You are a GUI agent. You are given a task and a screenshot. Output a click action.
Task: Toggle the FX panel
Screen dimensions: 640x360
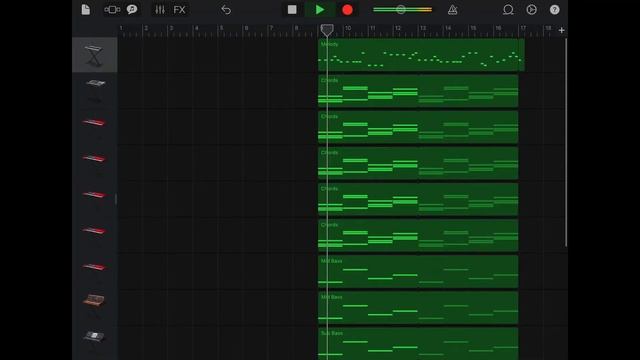click(x=180, y=10)
